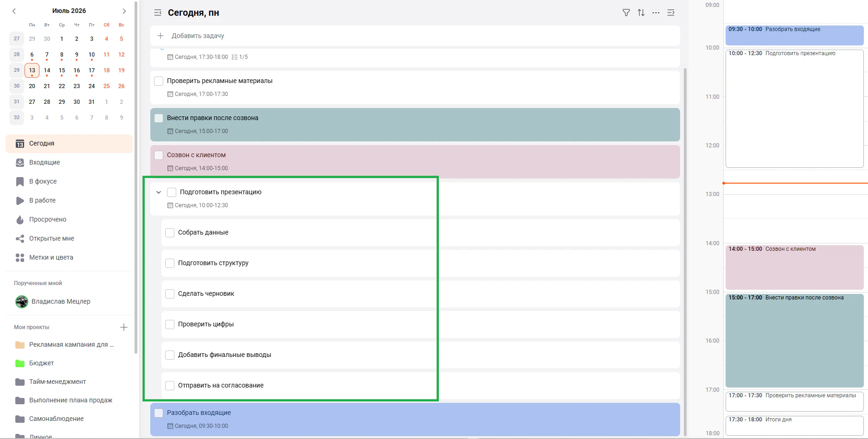Open the three-dots more options menu
Screen dimensions: 868x439
coord(656,13)
